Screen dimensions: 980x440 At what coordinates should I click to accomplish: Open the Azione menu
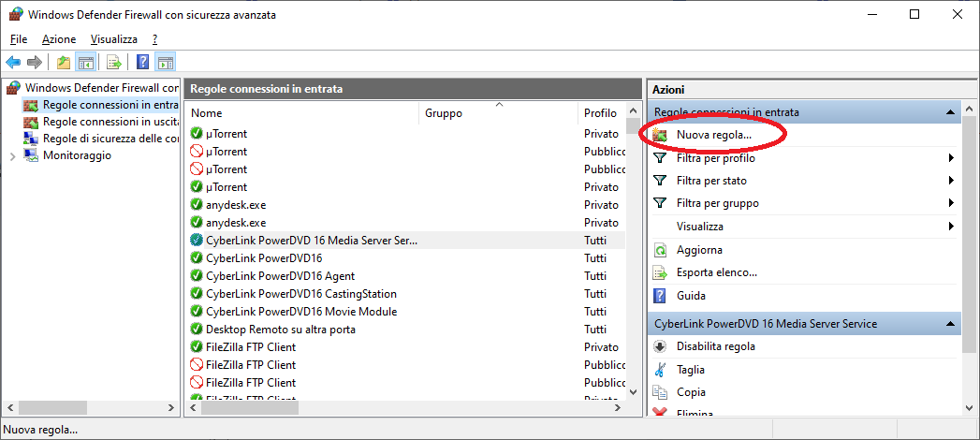(x=59, y=38)
